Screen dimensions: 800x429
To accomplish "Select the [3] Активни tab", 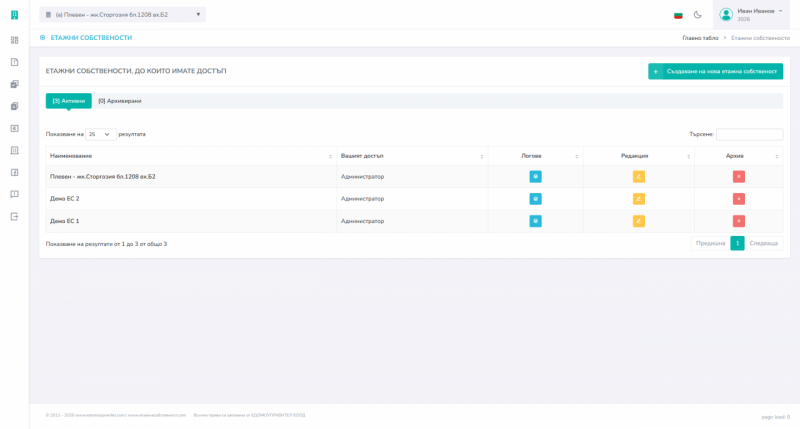I will 69,101.
